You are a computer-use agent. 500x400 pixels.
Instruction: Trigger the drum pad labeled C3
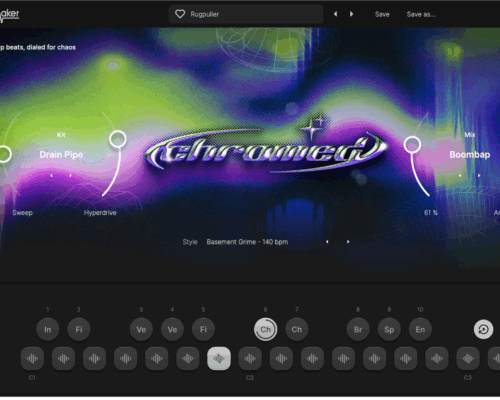[468, 359]
